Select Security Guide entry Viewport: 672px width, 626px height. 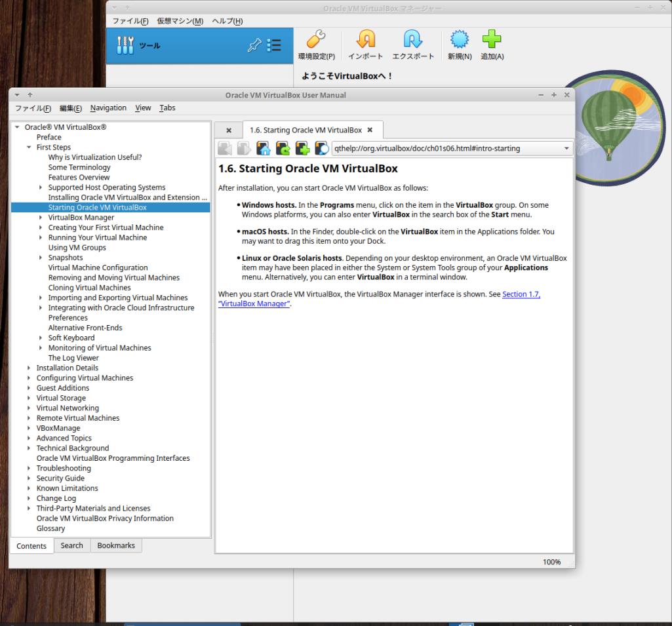pos(60,478)
